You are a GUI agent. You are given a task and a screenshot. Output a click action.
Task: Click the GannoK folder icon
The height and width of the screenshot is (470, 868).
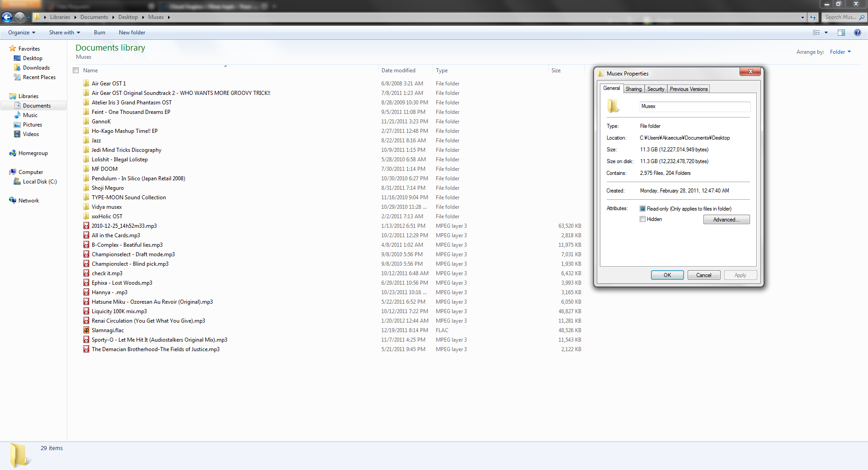[x=86, y=122]
